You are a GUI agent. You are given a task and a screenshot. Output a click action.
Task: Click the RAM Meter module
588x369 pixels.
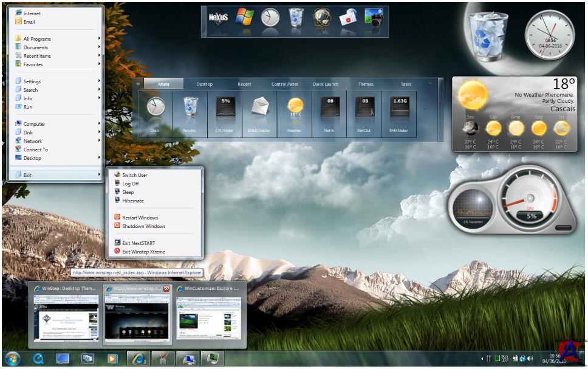click(x=399, y=110)
